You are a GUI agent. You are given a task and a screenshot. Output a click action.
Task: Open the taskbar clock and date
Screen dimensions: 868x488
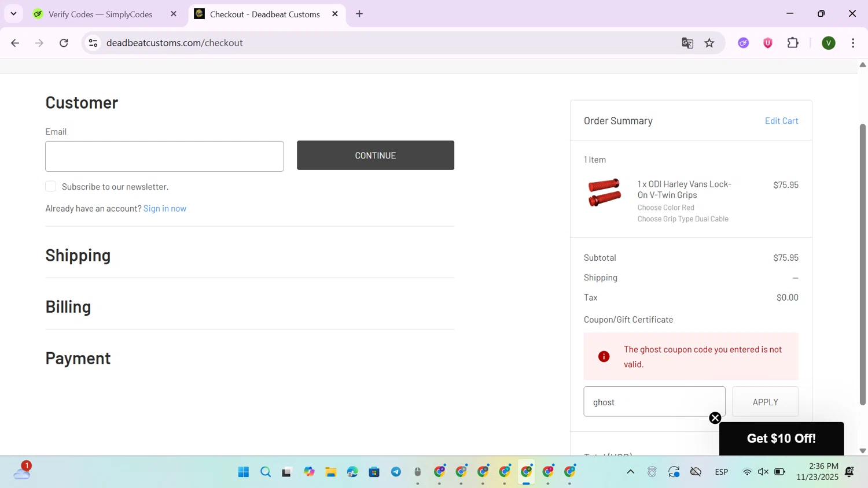click(817, 471)
